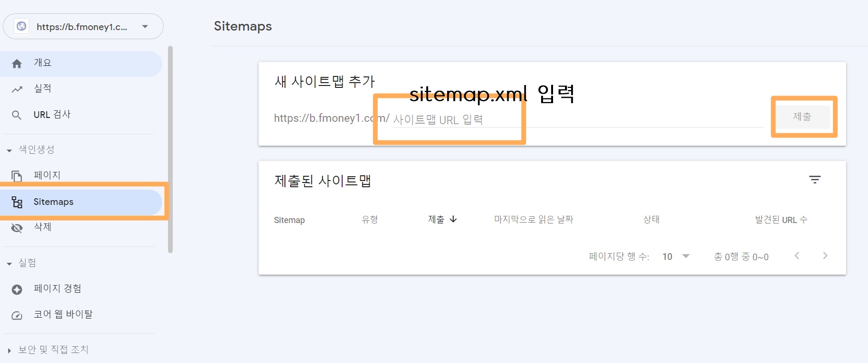Open the 페이지 menu item
The height and width of the screenshot is (363, 868).
coord(81,175)
